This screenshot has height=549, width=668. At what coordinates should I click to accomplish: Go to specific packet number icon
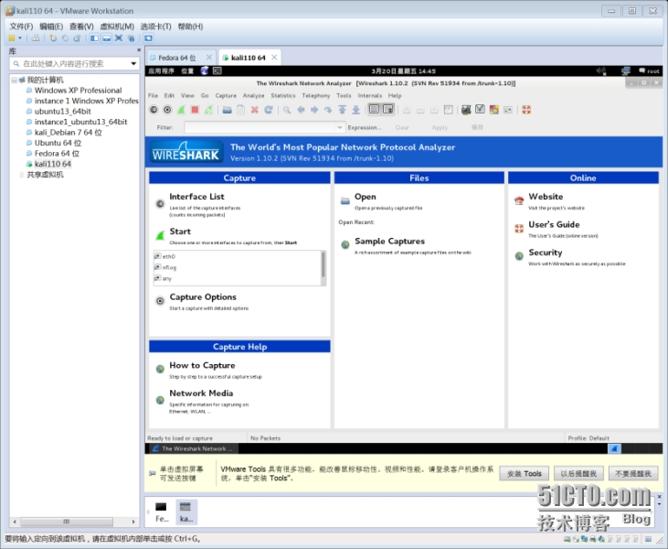tap(328, 110)
